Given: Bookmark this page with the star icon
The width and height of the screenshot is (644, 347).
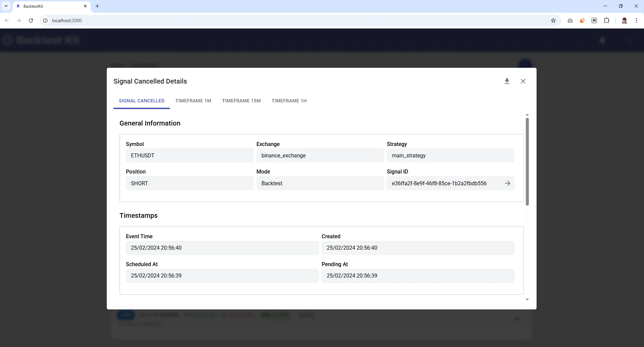Looking at the screenshot, I should pos(553,20).
